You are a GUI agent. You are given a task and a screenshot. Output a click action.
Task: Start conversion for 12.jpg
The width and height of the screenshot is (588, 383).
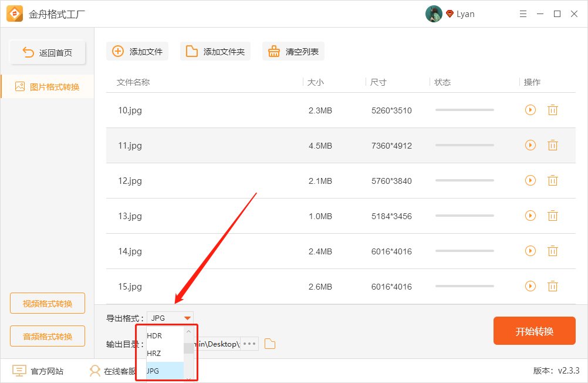(x=530, y=180)
